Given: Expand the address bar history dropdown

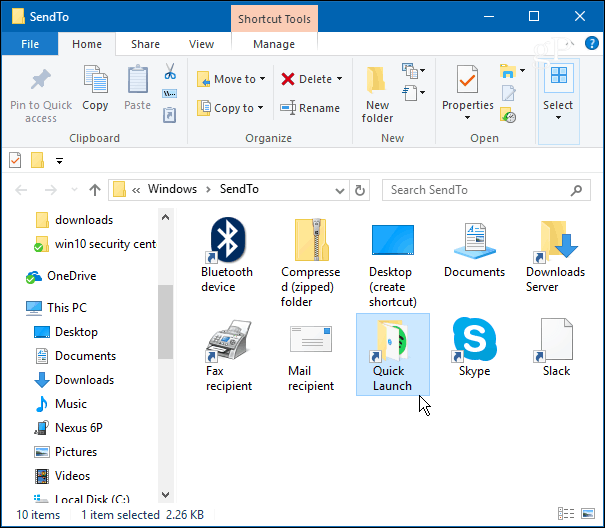Looking at the screenshot, I should pos(340,190).
